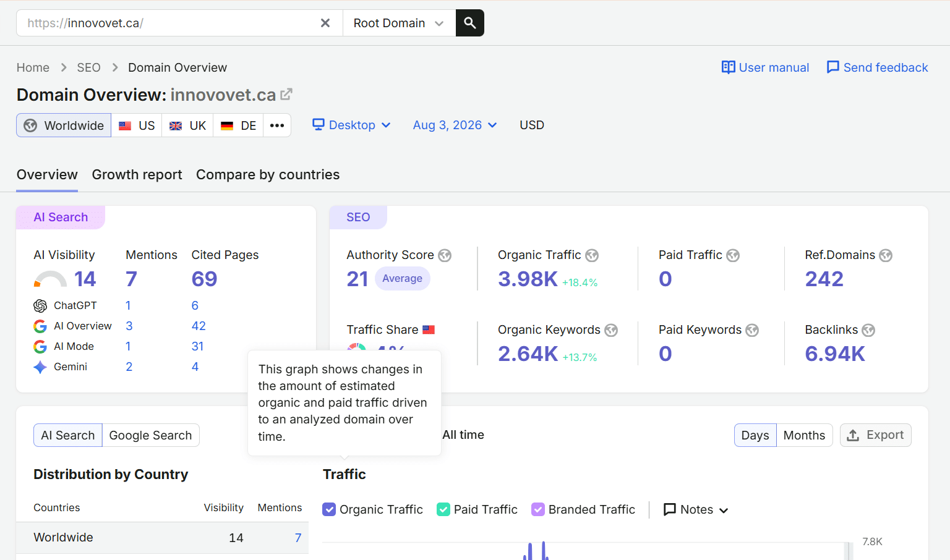Click globe icon beside Organic Keywords
The width and height of the screenshot is (950, 560).
611,330
